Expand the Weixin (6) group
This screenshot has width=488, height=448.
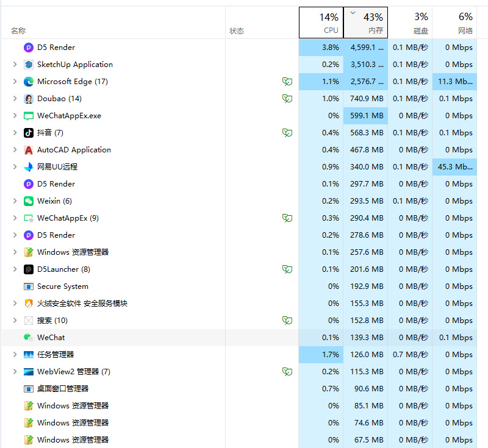click(x=15, y=201)
